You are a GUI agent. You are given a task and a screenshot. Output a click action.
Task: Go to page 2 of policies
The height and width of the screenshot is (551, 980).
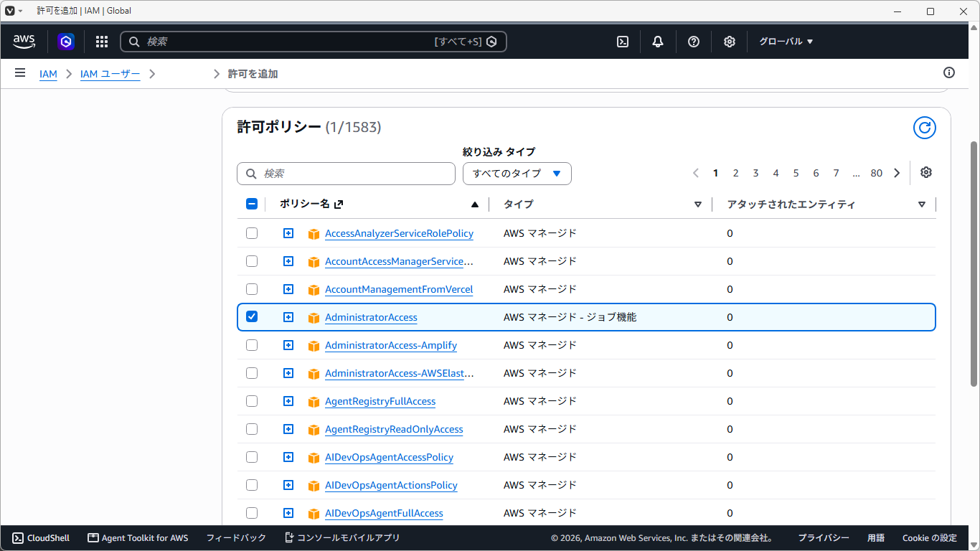click(x=735, y=173)
